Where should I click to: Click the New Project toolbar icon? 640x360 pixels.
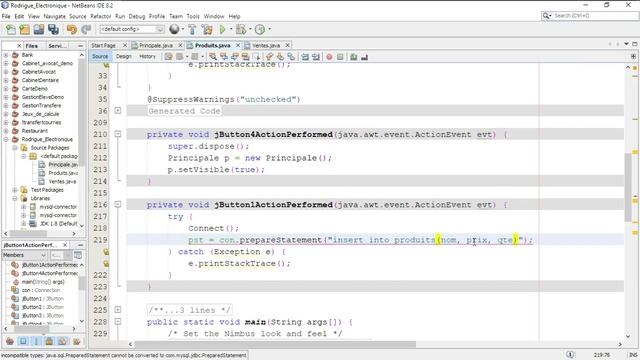(24, 29)
